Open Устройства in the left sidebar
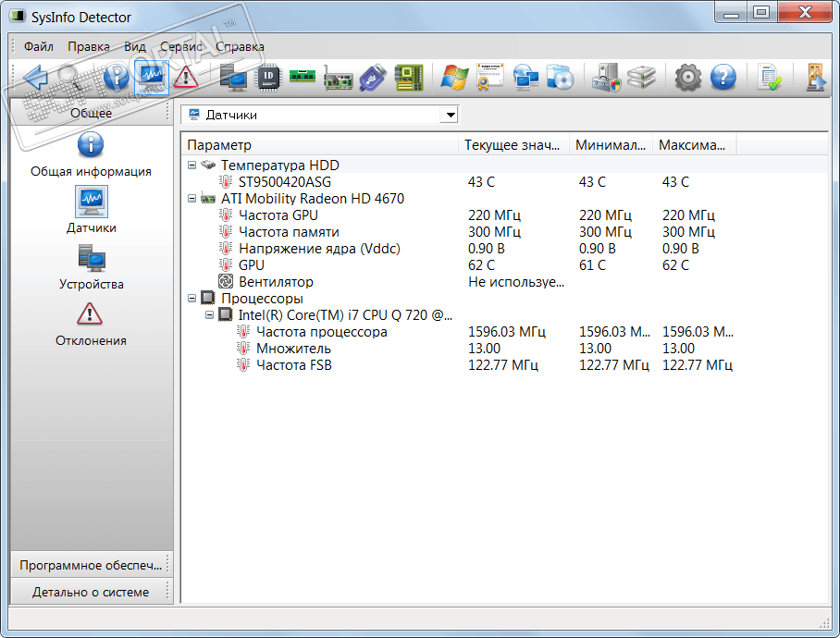The width and height of the screenshot is (840, 638). tap(91, 267)
